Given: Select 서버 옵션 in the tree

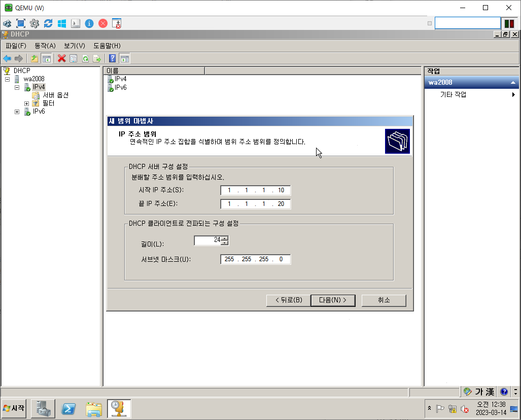Looking at the screenshot, I should pos(55,95).
